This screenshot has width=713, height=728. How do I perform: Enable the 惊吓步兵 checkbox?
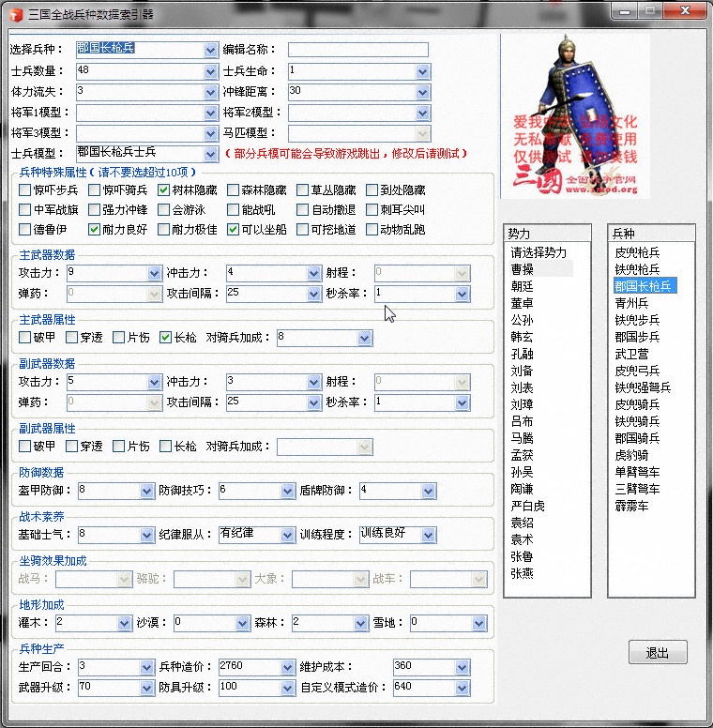point(25,190)
